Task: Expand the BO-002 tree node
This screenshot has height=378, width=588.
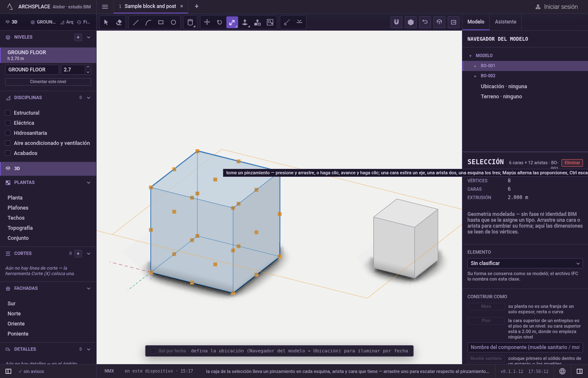Action: (x=475, y=76)
